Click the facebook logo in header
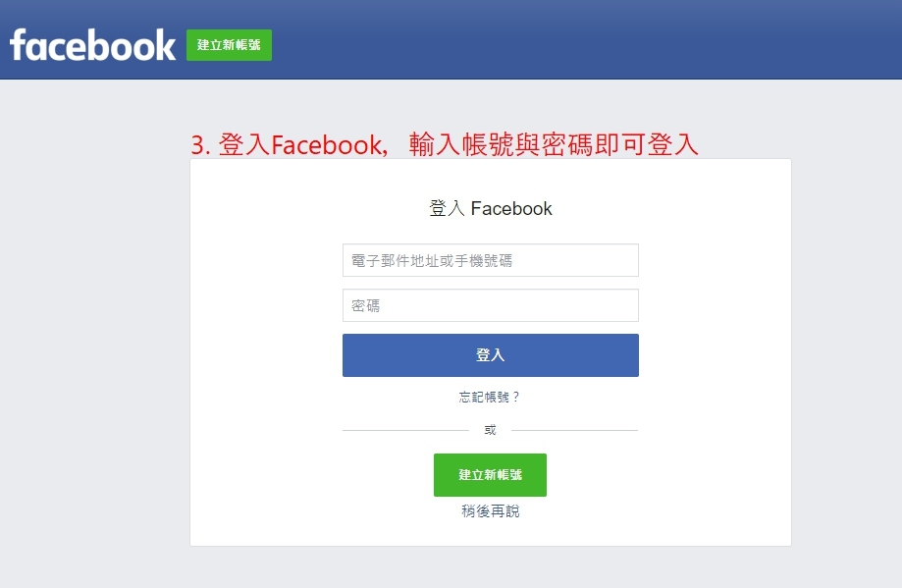Image resolution: width=902 pixels, height=588 pixels. tap(92, 45)
